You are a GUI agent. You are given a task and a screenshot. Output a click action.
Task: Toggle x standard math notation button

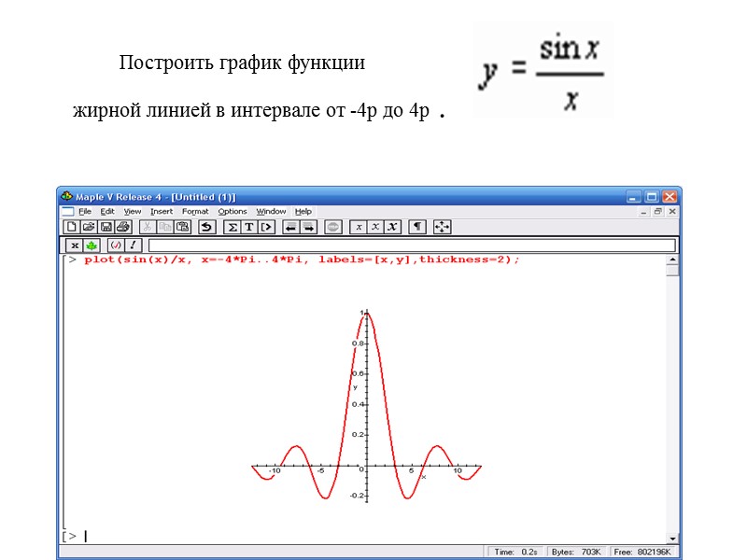click(x=75, y=245)
